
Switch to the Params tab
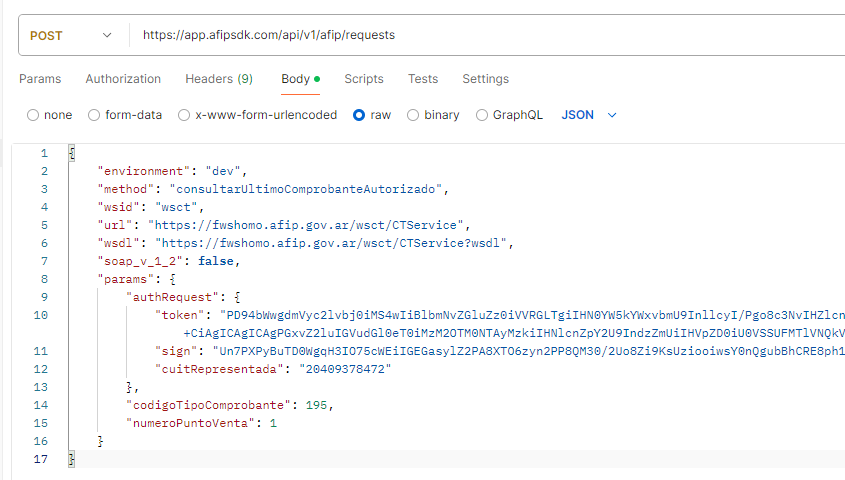40,79
